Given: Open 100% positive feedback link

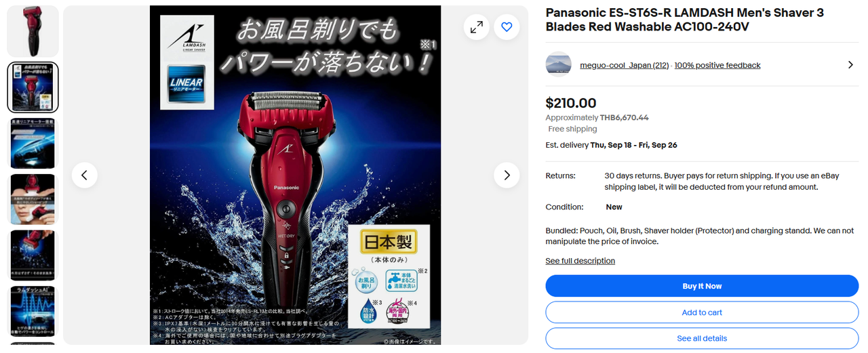Looking at the screenshot, I should click(717, 66).
